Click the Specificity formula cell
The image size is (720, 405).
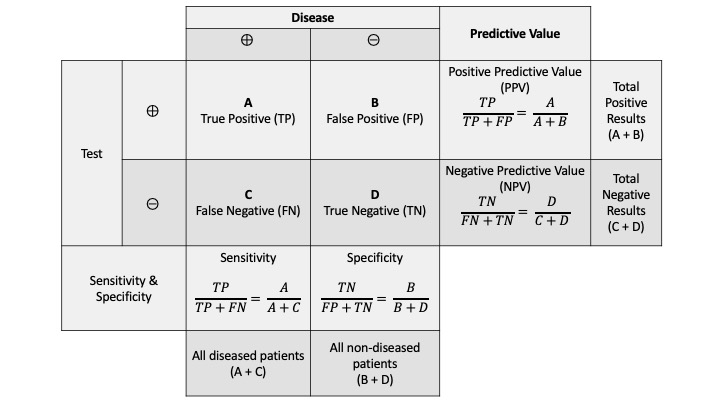[x=375, y=288]
